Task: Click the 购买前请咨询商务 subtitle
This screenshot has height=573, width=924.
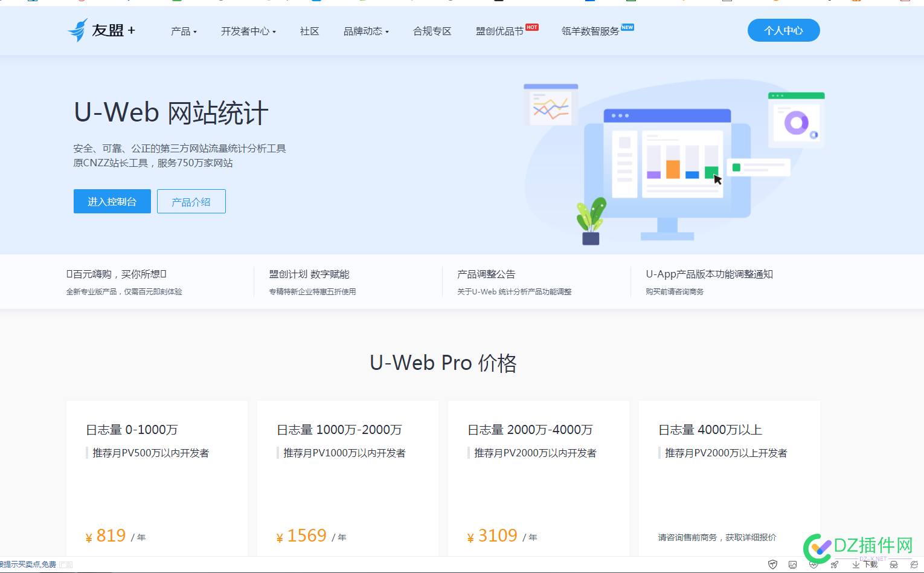Action: point(675,291)
